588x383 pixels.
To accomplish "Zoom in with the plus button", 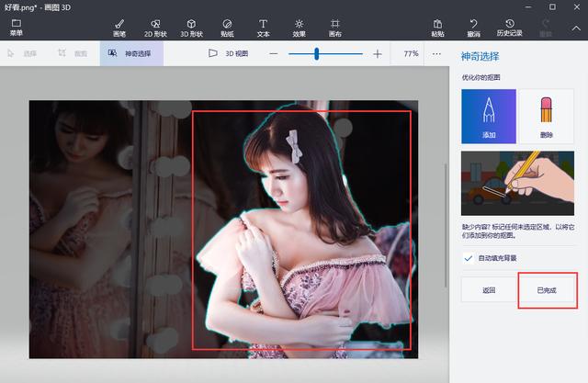I will 378,54.
